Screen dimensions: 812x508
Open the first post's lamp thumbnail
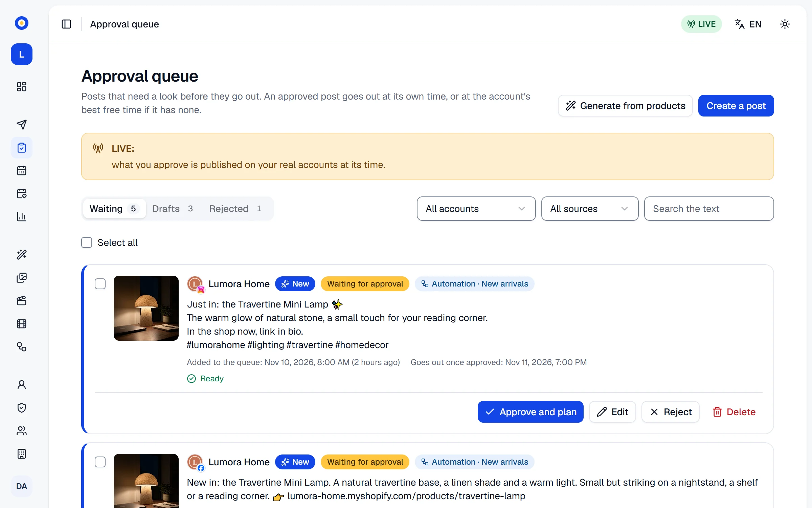pyautogui.click(x=146, y=308)
